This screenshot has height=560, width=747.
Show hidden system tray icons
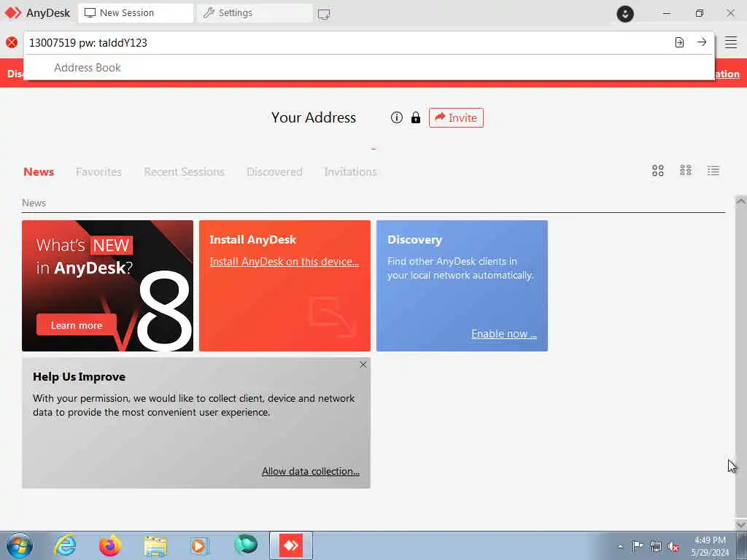620,546
